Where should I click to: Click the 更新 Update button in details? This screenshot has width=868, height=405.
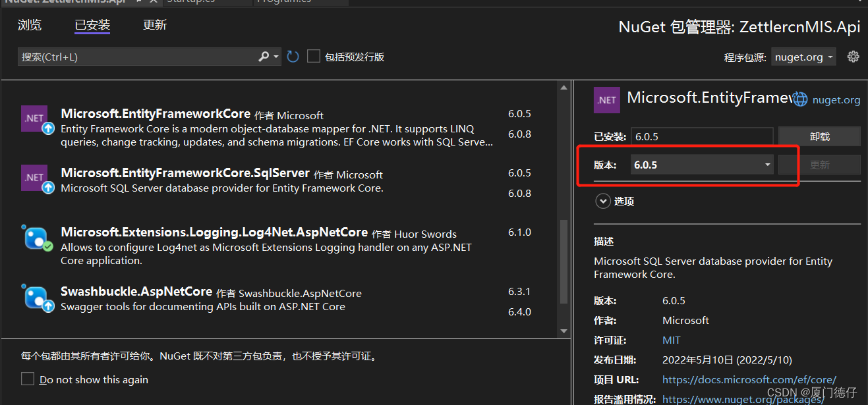pos(819,165)
